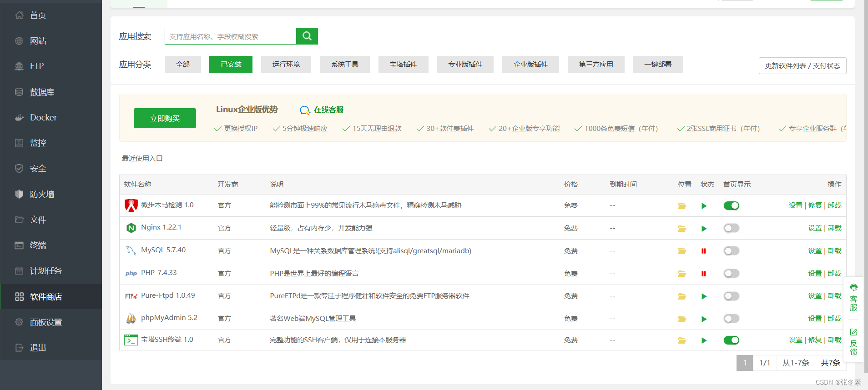Click 设置 link for Nginx 1.22.1
The width and height of the screenshot is (868, 390).
click(x=815, y=228)
